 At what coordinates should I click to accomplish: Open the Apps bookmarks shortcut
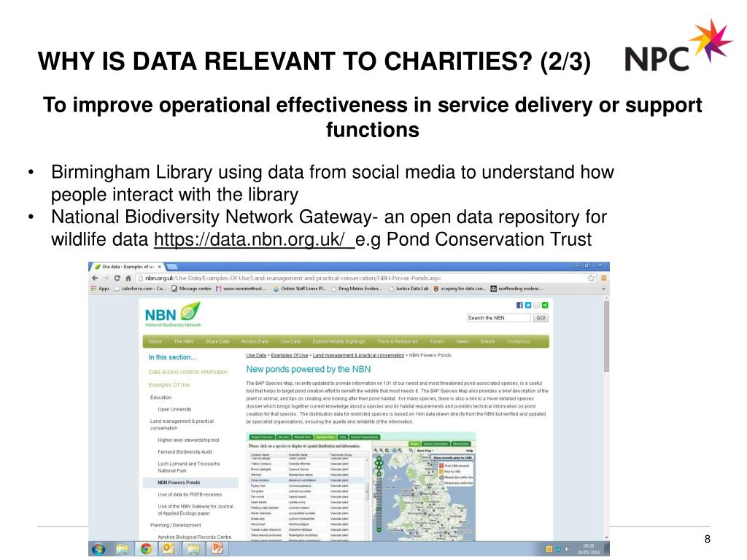[x=100, y=289]
